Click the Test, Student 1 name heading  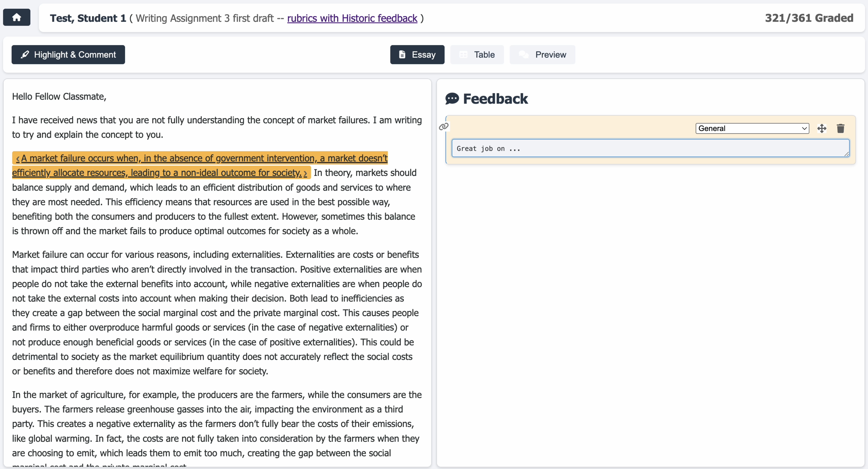pyautogui.click(x=88, y=18)
